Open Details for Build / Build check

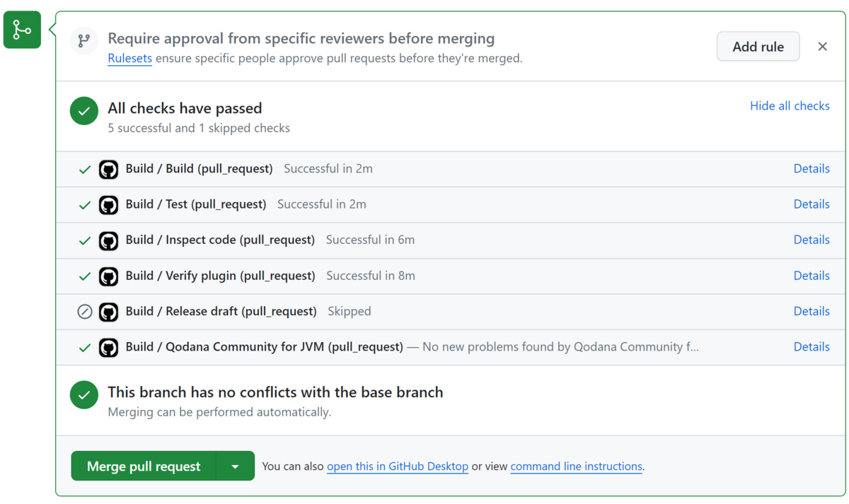[x=812, y=169]
